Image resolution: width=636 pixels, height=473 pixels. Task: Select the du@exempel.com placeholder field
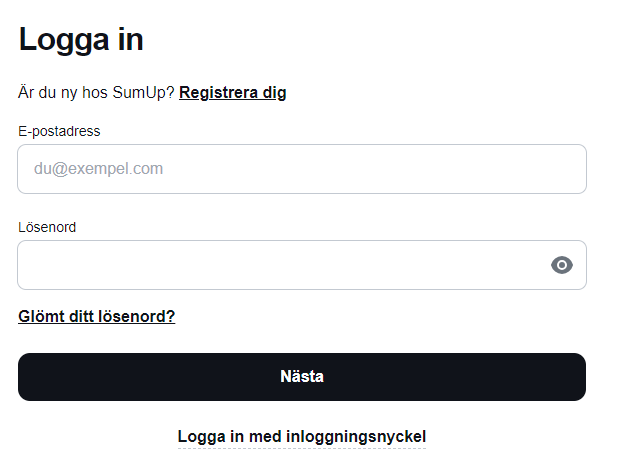(x=301, y=169)
